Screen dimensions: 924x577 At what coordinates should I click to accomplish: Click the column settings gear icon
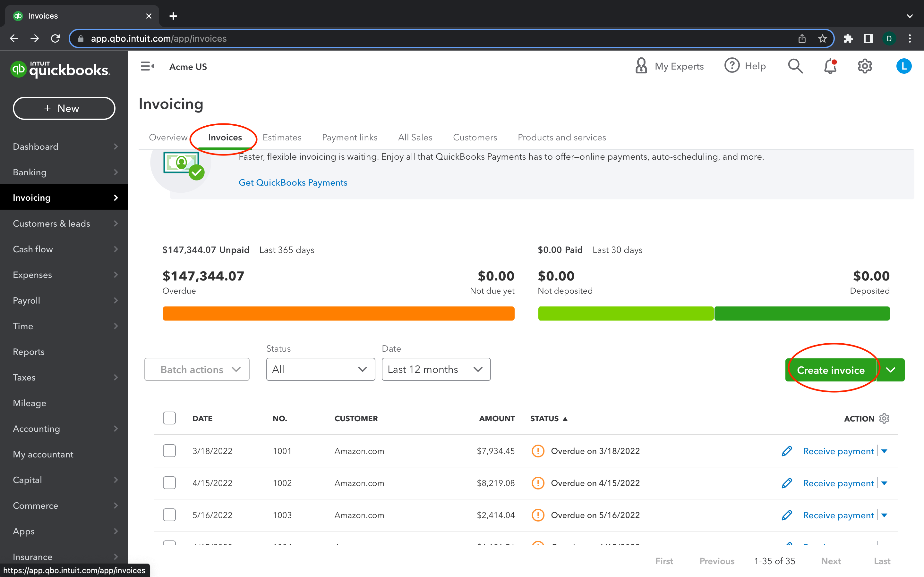tap(884, 418)
